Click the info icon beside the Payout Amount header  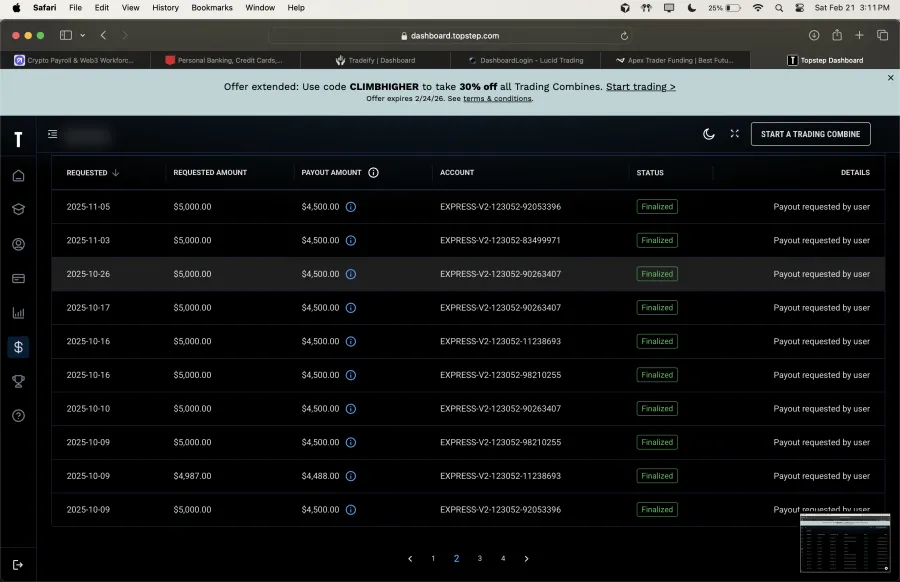(x=373, y=172)
